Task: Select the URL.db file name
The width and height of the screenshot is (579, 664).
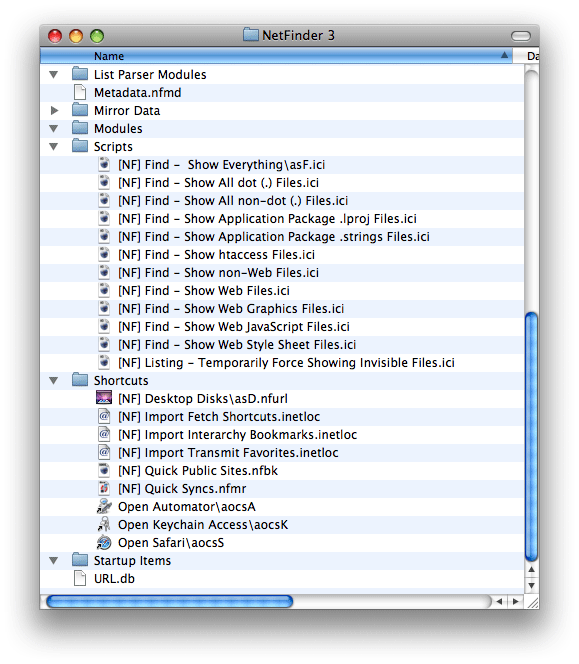Action: pyautogui.click(x=114, y=579)
